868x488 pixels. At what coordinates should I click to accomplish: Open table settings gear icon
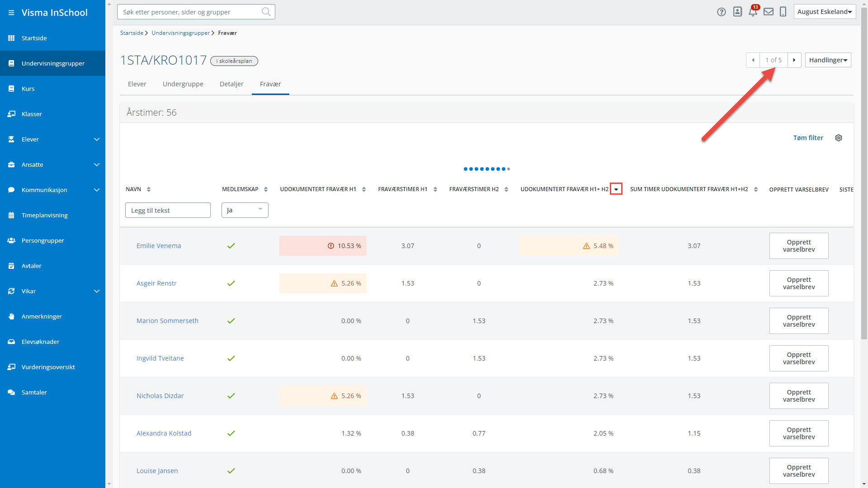pyautogui.click(x=839, y=138)
